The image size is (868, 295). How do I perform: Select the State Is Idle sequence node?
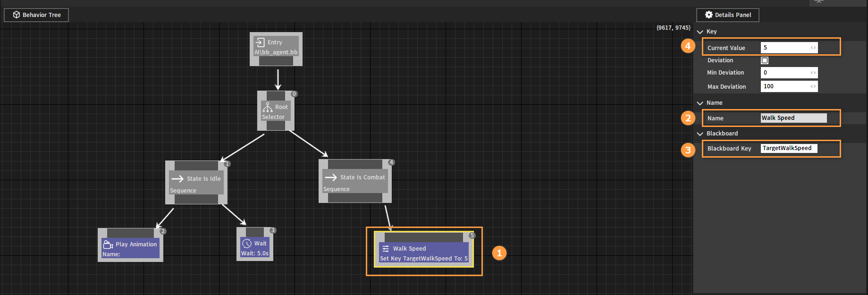(x=196, y=183)
